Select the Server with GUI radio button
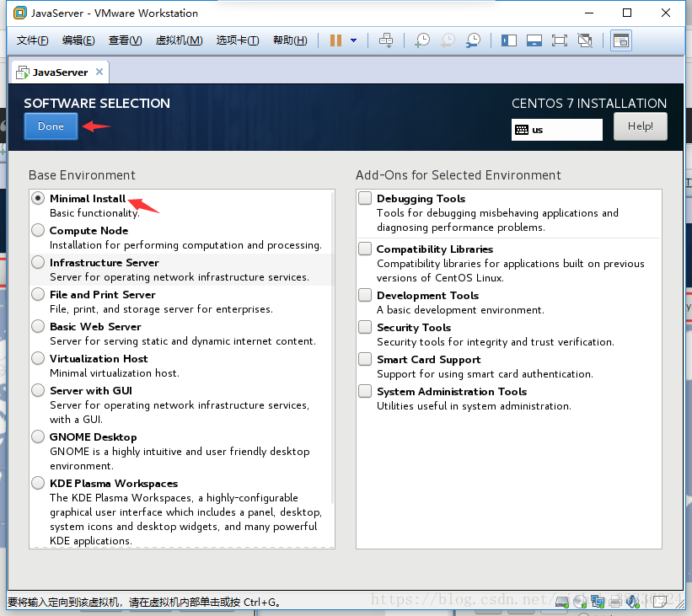This screenshot has width=692, height=616. (x=39, y=390)
